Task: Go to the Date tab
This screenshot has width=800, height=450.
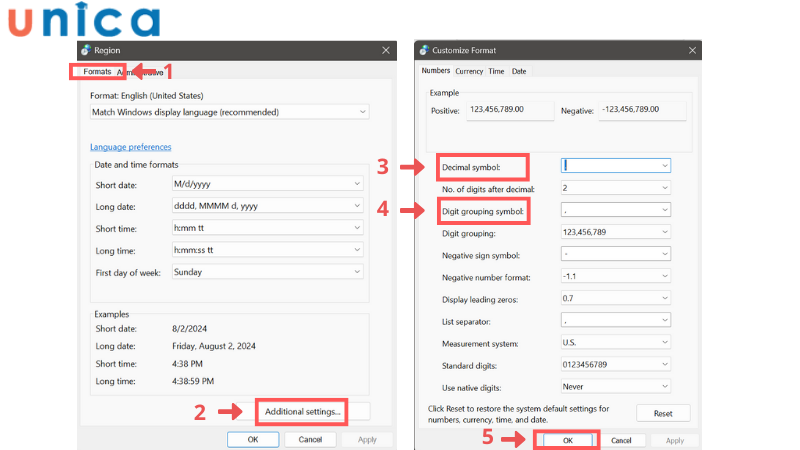Action: [519, 71]
